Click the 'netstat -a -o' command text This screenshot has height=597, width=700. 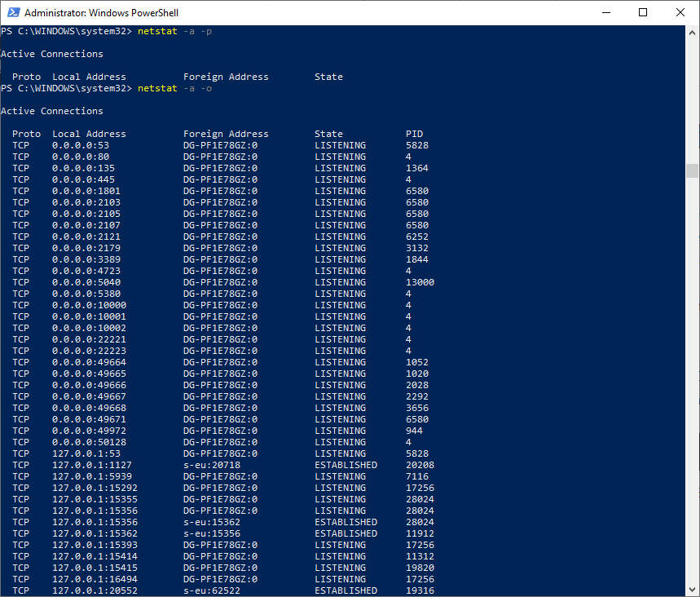(175, 88)
